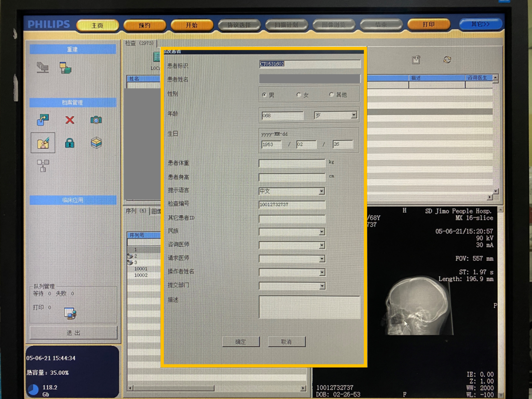Image resolution: width=532 pixels, height=399 pixels.
Task: Open the offline reconstruction stacked-pages icon
Action: [x=65, y=68]
